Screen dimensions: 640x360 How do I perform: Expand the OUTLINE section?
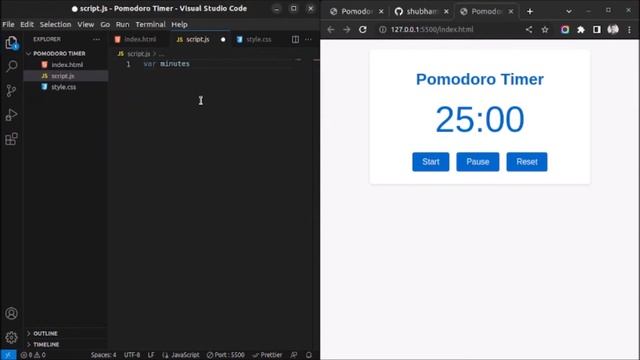(x=45, y=333)
